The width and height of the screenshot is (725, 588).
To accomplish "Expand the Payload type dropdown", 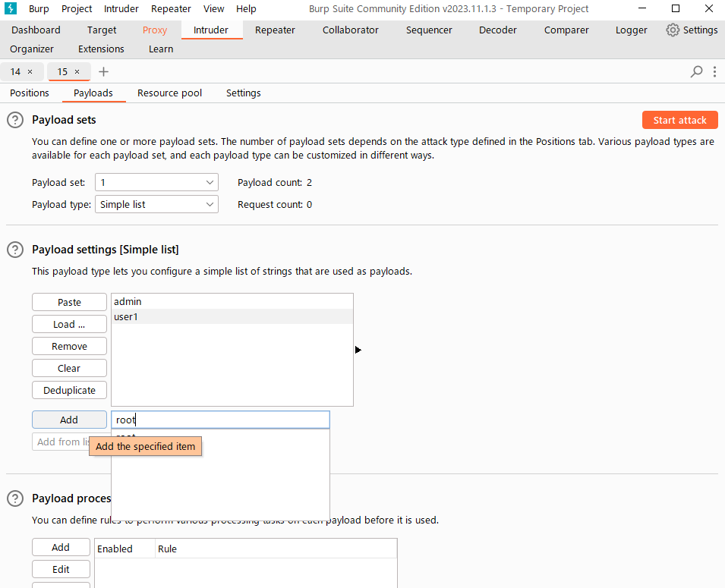I will [156, 204].
